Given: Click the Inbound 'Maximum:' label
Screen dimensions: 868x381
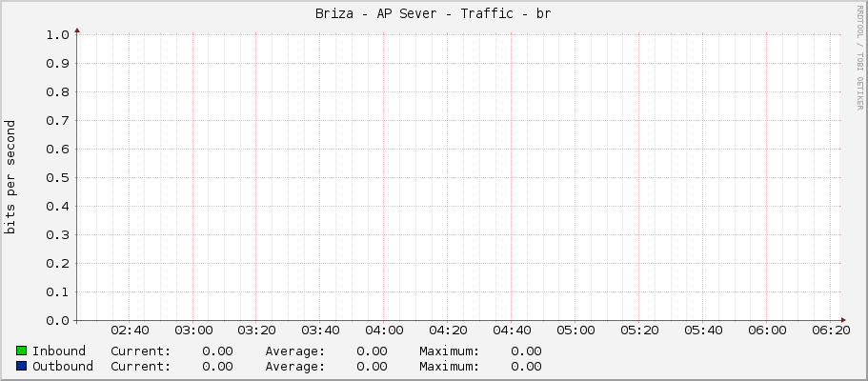Looking at the screenshot, I should 450,351.
